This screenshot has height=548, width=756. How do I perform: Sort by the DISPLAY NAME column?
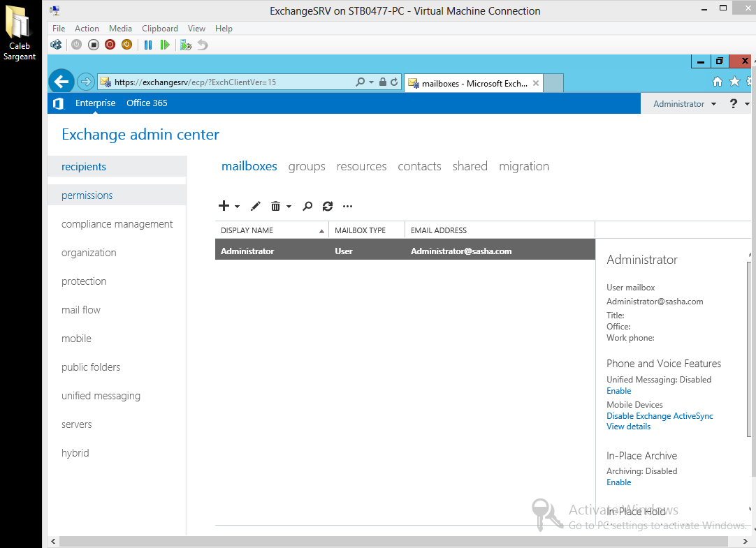(x=271, y=230)
